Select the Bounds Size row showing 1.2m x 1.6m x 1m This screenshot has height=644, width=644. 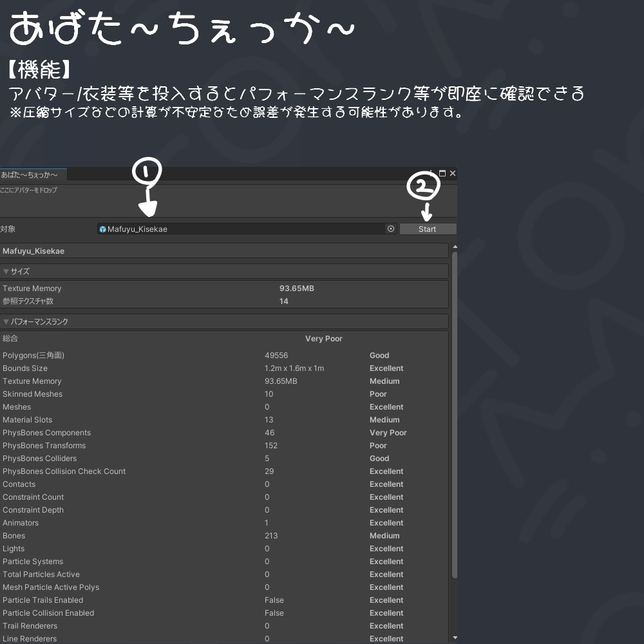pos(294,368)
